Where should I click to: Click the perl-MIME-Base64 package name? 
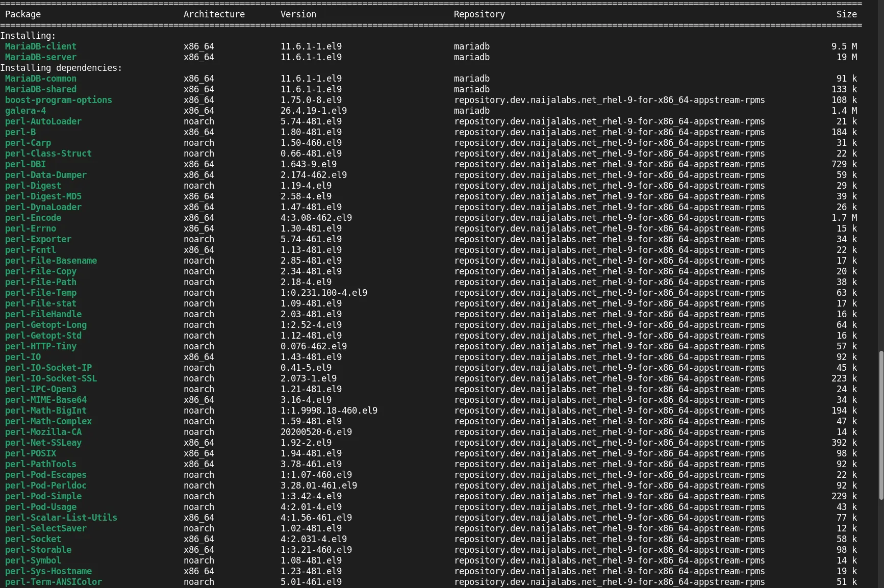(46, 400)
